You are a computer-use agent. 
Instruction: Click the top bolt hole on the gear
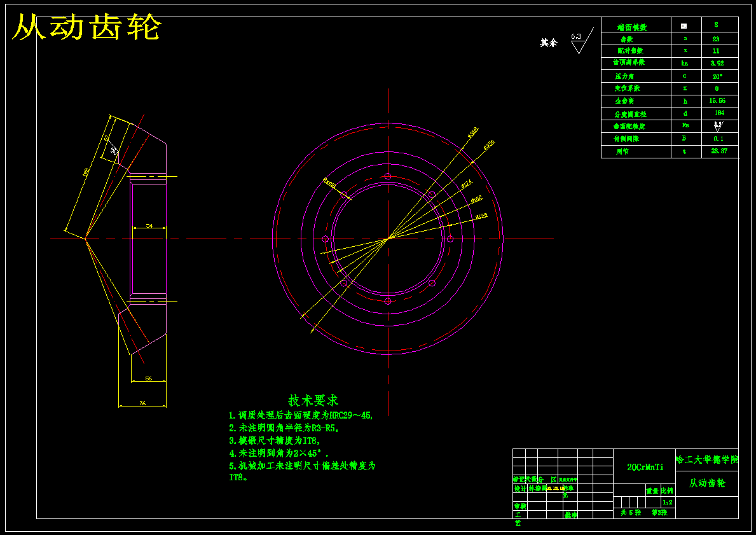[x=388, y=176]
